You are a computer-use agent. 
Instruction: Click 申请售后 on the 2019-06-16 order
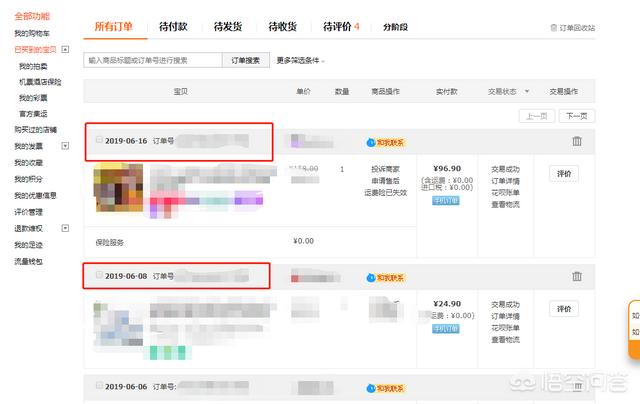385,181
